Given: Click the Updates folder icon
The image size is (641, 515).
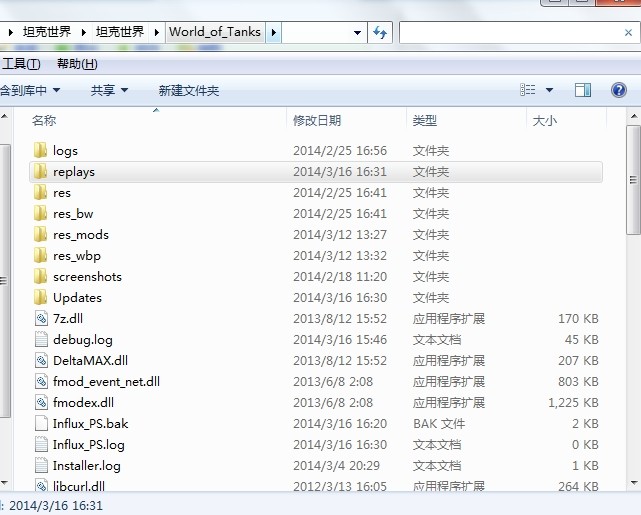Looking at the screenshot, I should [40, 298].
